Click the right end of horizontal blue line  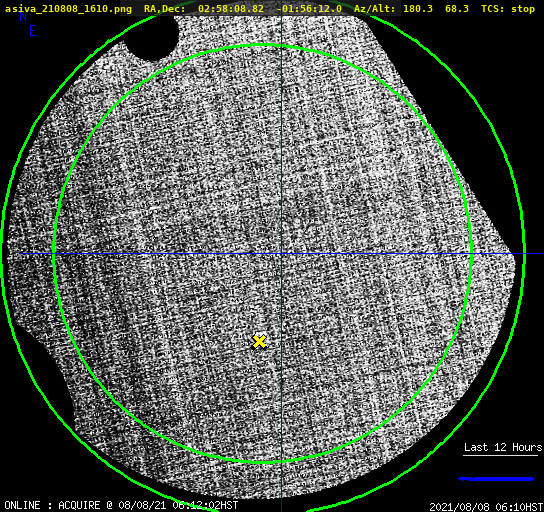click(541, 254)
